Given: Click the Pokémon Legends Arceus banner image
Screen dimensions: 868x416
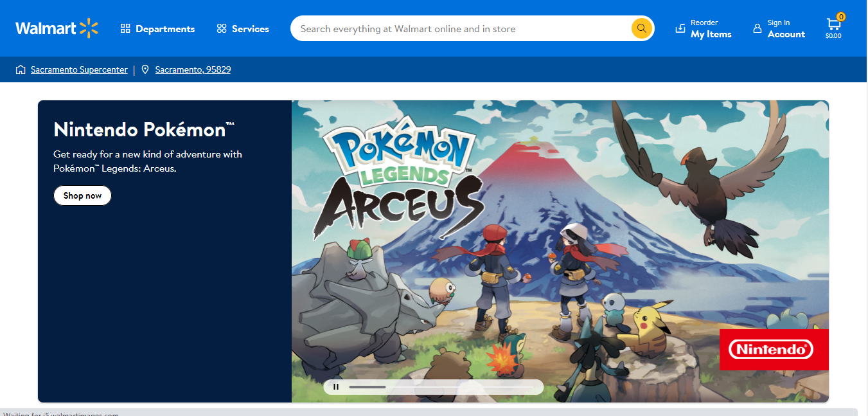Looking at the screenshot, I should (560, 251).
